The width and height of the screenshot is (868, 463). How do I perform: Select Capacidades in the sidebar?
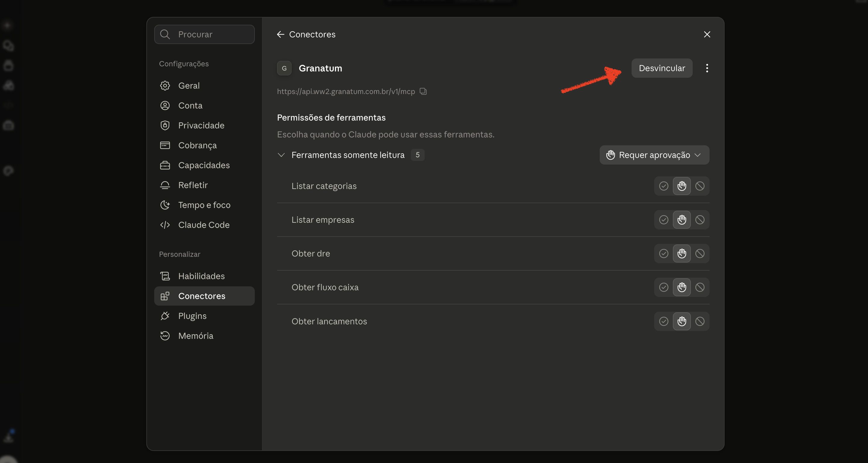[205, 165]
